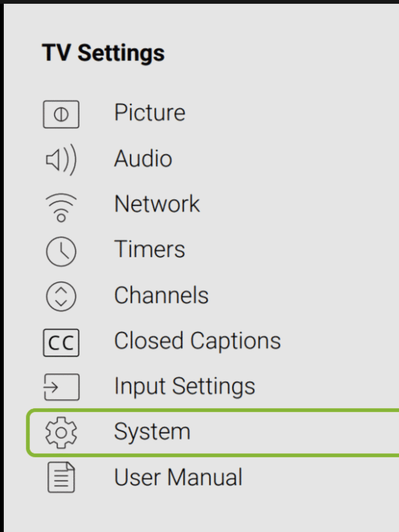Click the Picture brightness icon
This screenshot has width=399, height=532.
pos(61,113)
